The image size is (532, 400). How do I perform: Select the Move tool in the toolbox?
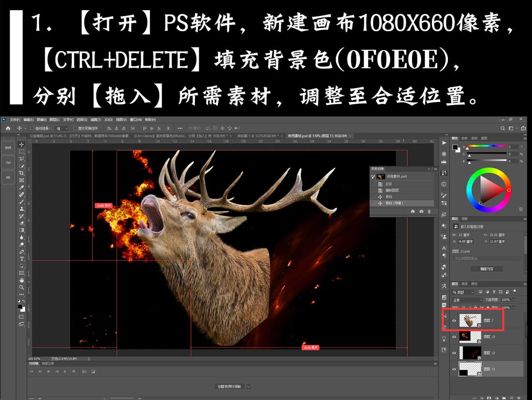click(21, 145)
